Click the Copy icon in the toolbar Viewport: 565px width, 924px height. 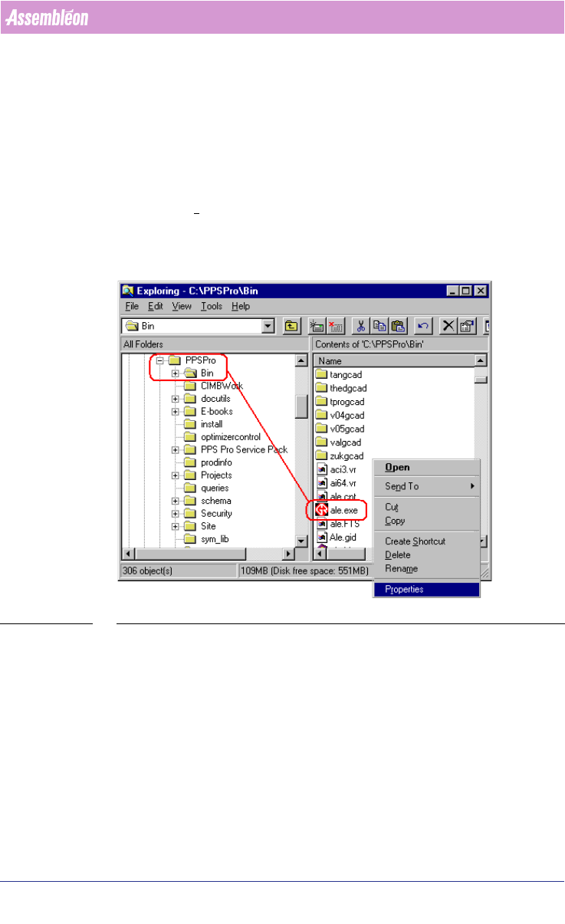point(379,326)
